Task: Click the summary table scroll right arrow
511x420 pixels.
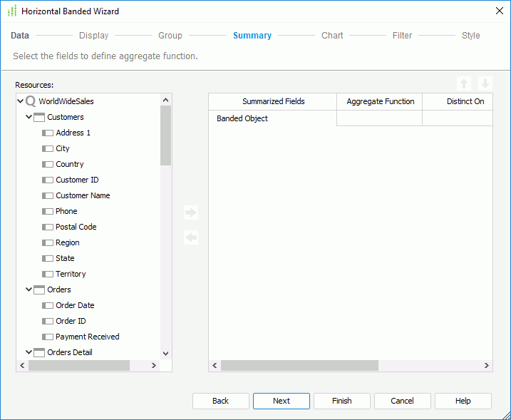Action: pos(486,366)
